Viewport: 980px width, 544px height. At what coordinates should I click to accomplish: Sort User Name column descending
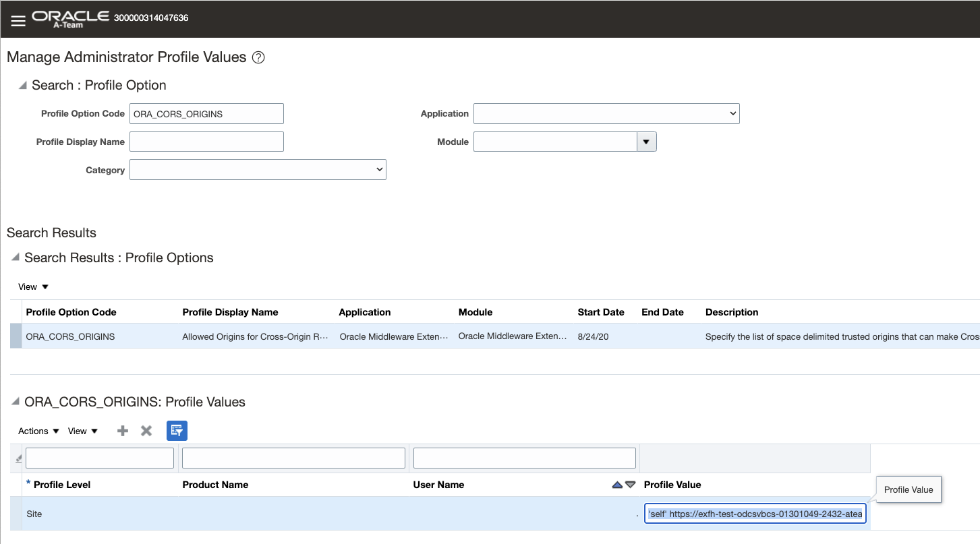click(631, 485)
